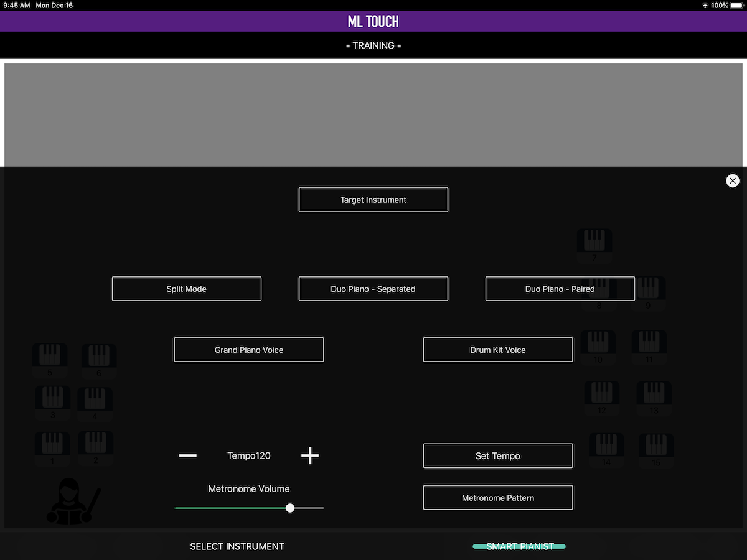Open Metronome Pattern settings
The height and width of the screenshot is (560, 747).
[498, 498]
